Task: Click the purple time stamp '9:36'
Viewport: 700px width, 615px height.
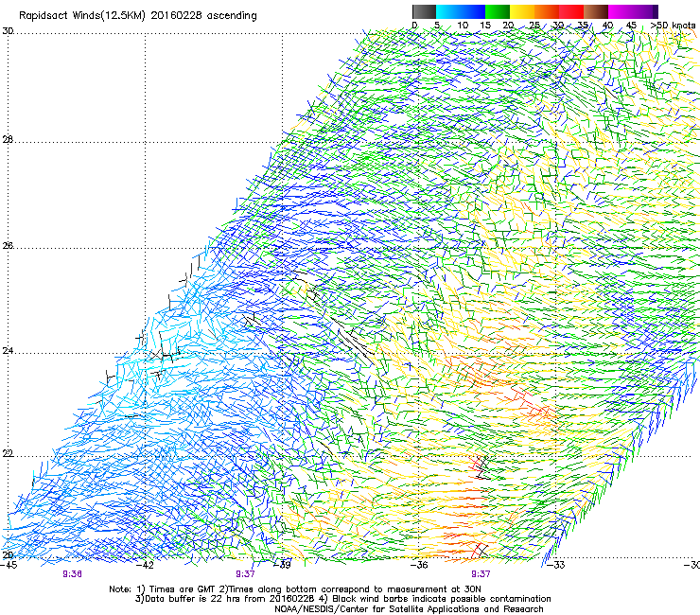Action: click(x=72, y=574)
